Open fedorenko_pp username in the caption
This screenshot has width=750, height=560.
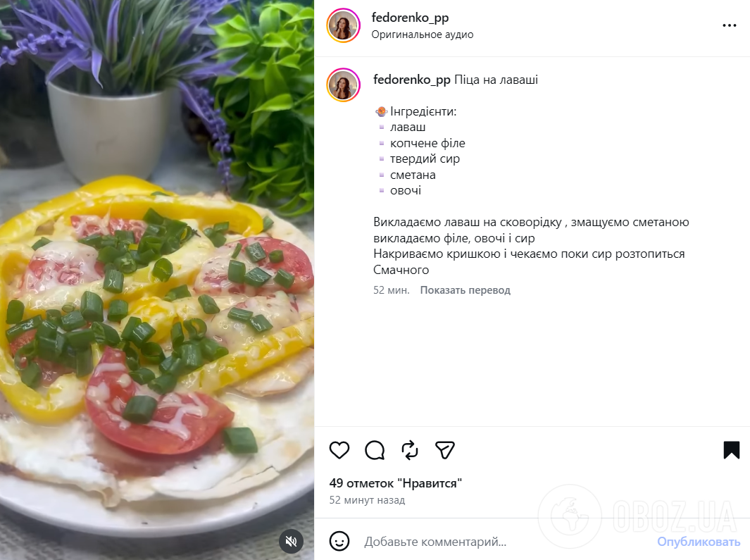point(412,80)
